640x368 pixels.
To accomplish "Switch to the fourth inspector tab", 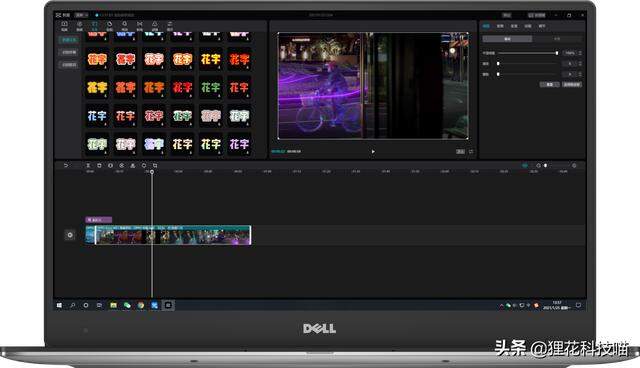I will [x=528, y=26].
